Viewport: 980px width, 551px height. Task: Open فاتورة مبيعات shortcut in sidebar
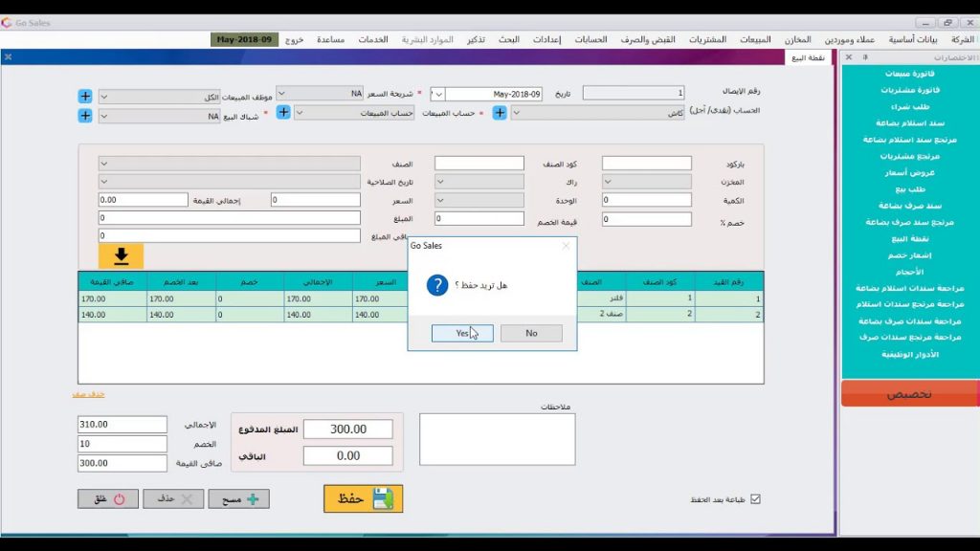(910, 74)
